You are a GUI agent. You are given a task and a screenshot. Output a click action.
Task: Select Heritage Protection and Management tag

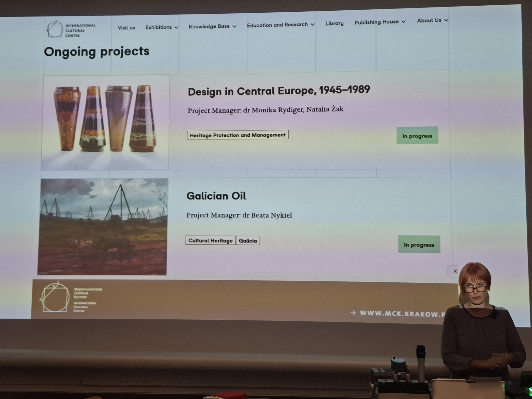pyautogui.click(x=238, y=135)
